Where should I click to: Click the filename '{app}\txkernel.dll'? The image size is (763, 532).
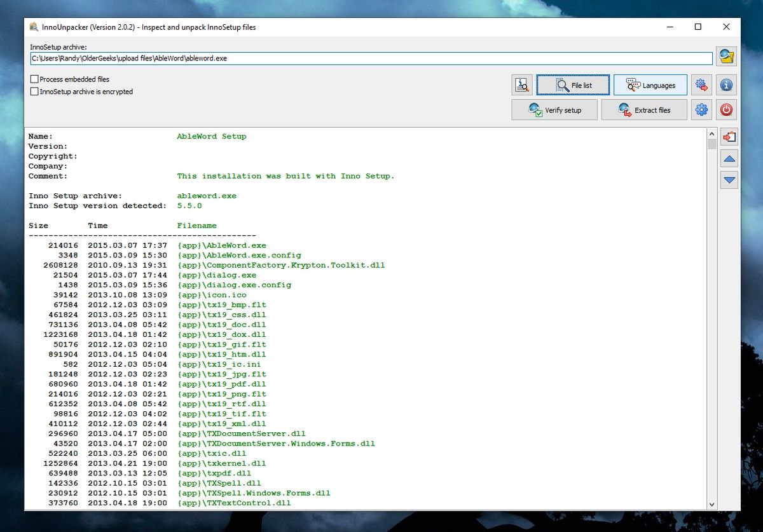[222, 463]
